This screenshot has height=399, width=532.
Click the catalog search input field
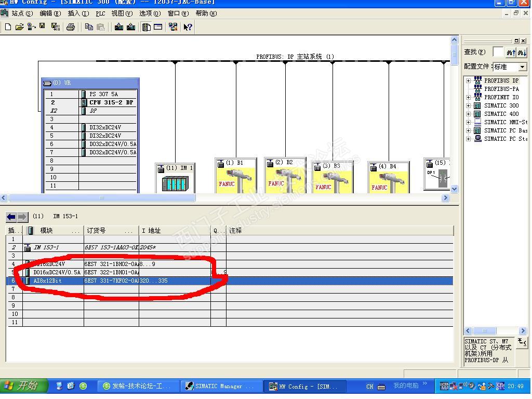pos(498,52)
